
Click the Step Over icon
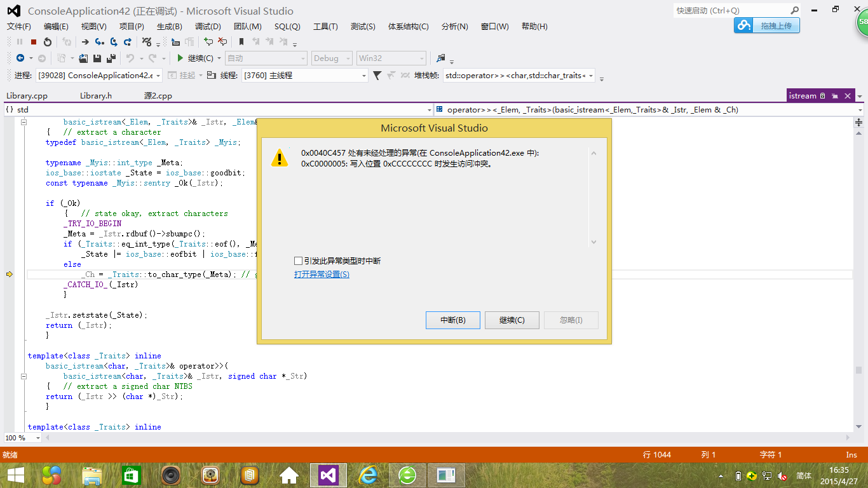114,42
